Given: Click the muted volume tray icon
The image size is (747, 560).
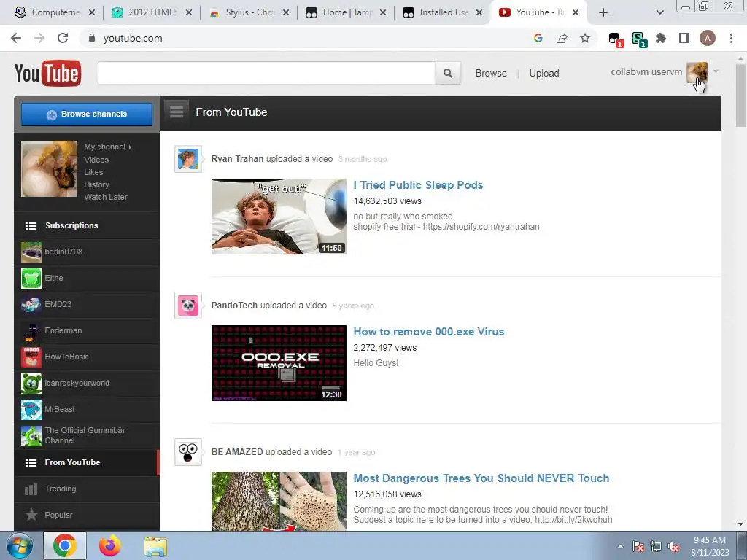Looking at the screenshot, I should click(x=673, y=547).
